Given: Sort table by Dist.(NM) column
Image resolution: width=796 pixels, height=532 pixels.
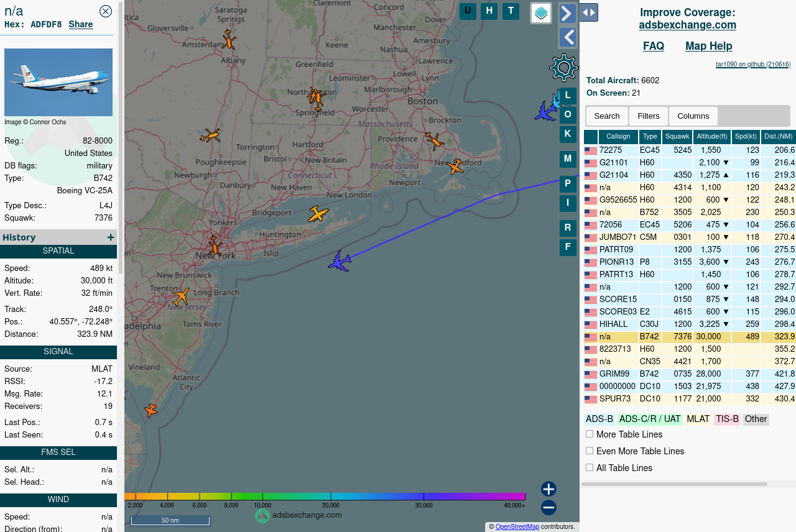Looking at the screenshot, I should (x=779, y=137).
